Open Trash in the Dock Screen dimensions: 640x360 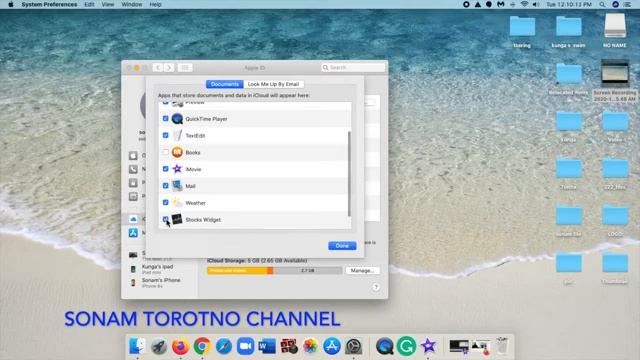point(502,346)
